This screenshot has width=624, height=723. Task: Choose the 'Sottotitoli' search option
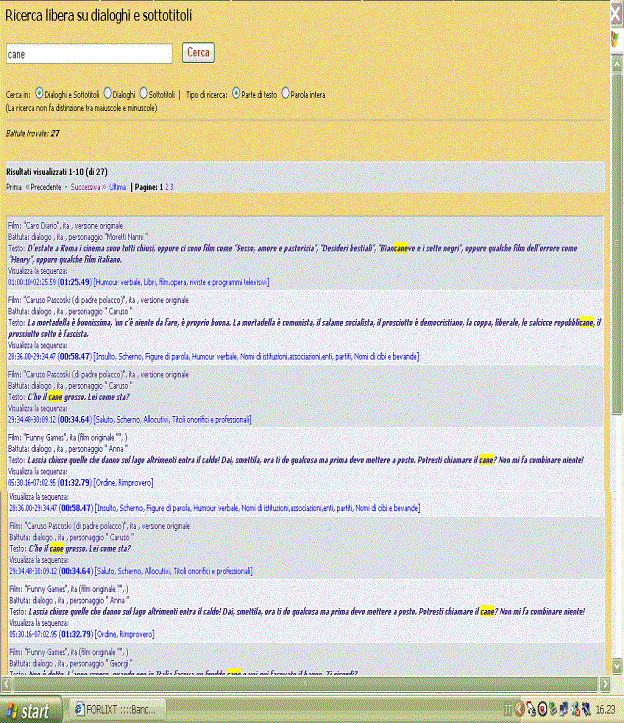pos(144,93)
